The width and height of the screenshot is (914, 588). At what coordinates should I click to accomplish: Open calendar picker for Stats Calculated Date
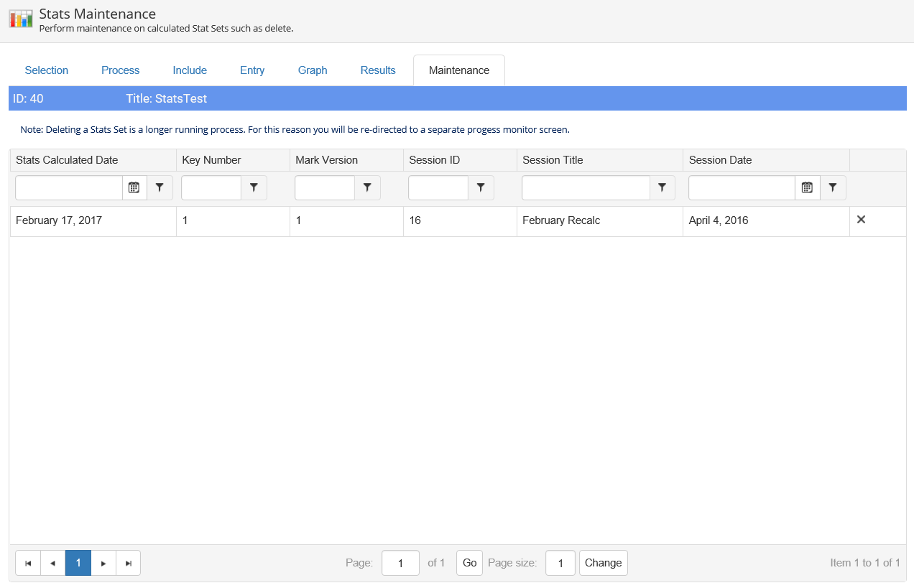134,187
